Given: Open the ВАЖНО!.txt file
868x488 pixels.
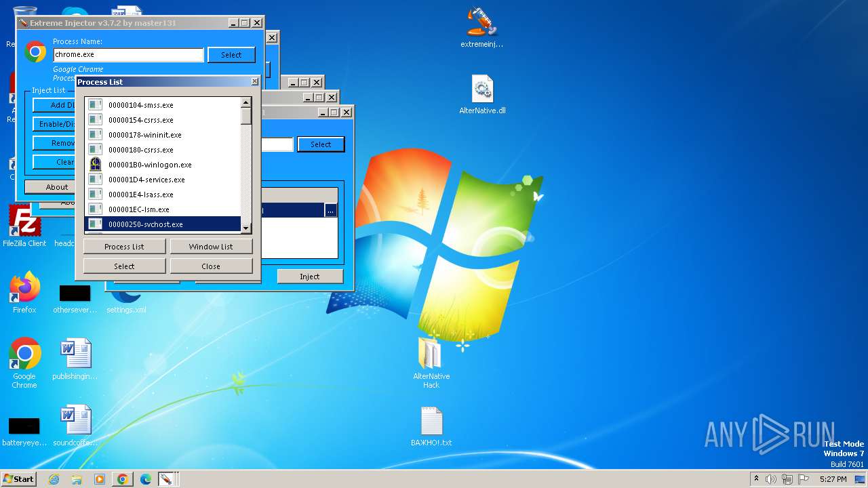Looking at the screenshot, I should pos(431,426).
